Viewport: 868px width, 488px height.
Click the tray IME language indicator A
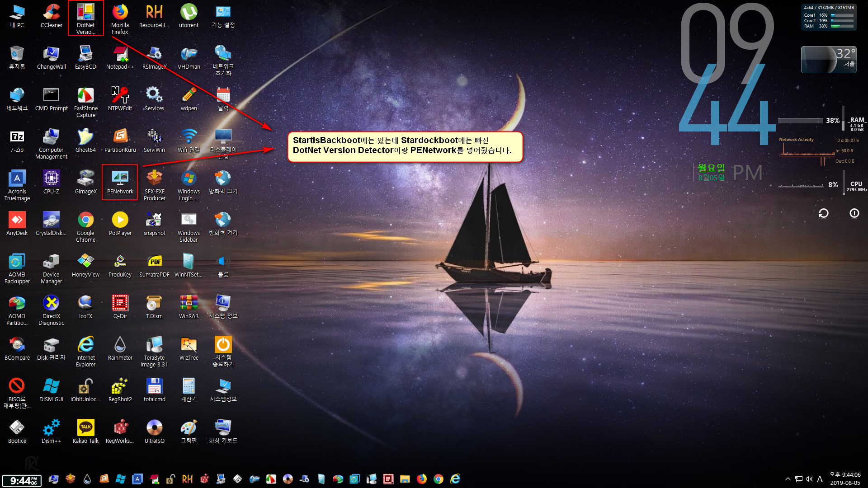pyautogui.click(x=820, y=479)
